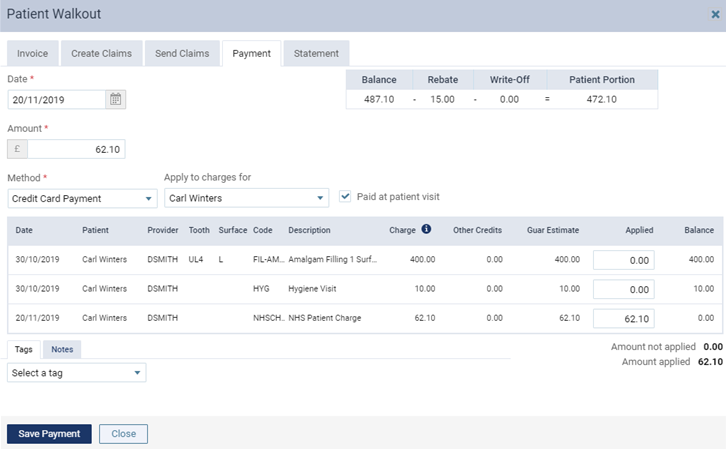The width and height of the screenshot is (726, 449).
Task: Click the Save Payment button
Action: tap(49, 434)
